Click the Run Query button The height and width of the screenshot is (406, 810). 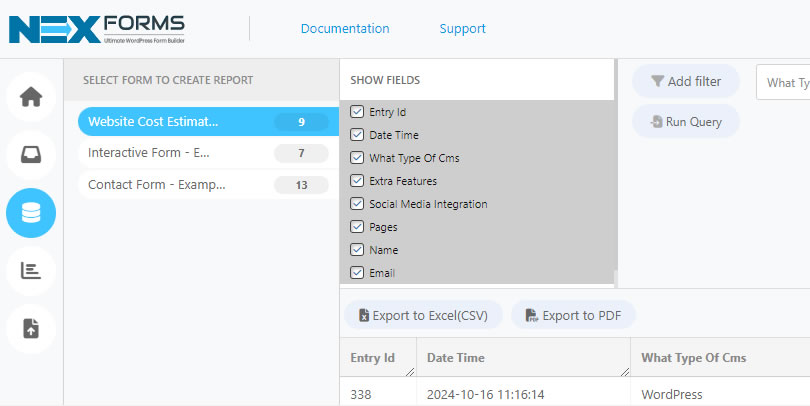(686, 121)
